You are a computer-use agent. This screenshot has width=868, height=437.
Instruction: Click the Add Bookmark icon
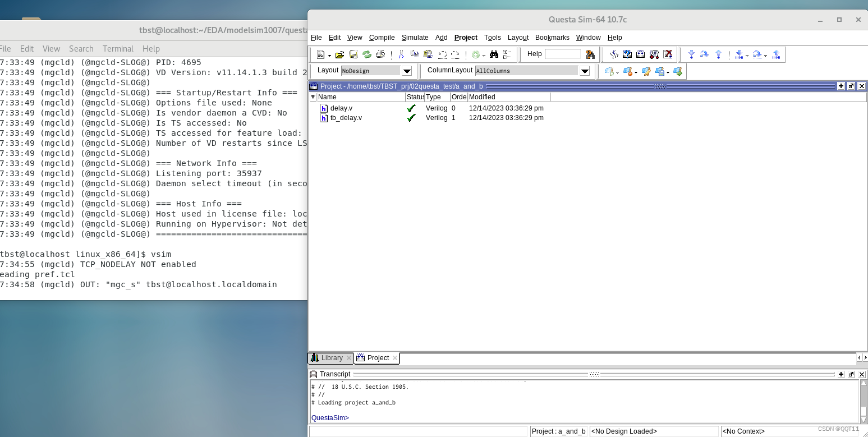(609, 71)
